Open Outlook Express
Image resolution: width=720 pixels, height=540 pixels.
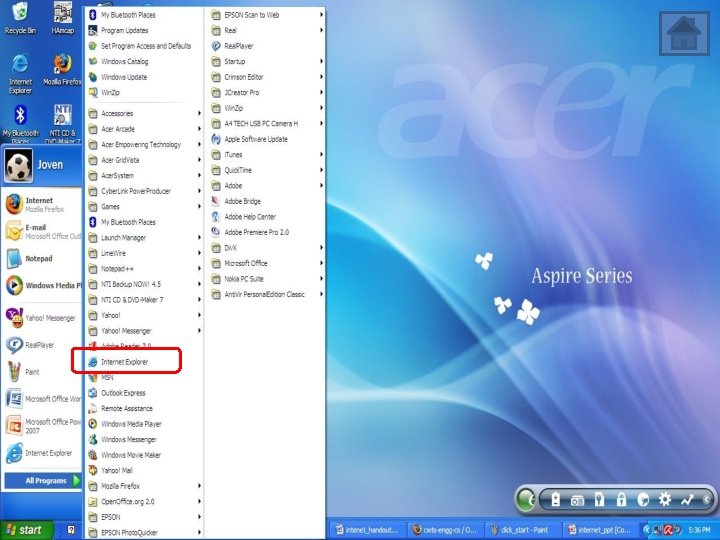144,393
